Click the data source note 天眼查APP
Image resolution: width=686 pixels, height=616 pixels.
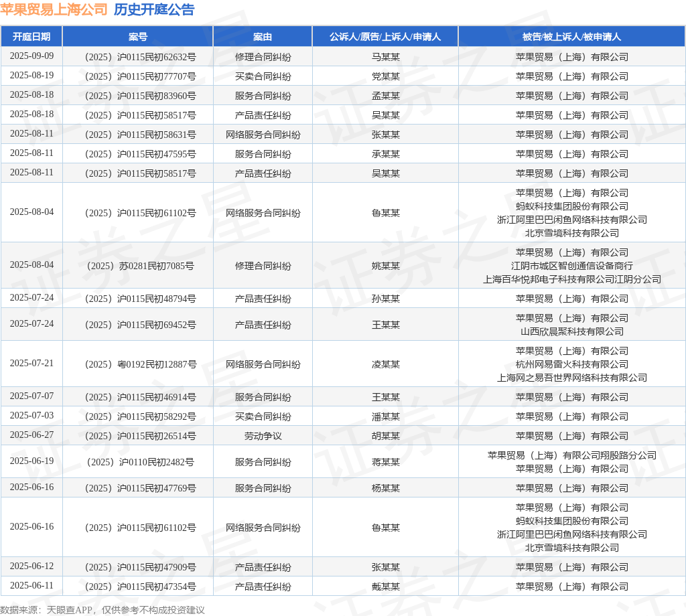tap(69, 610)
